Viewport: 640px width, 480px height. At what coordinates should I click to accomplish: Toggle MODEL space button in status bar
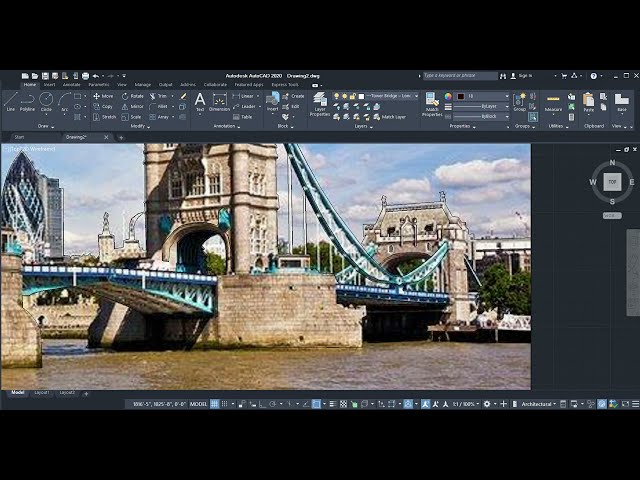198,404
